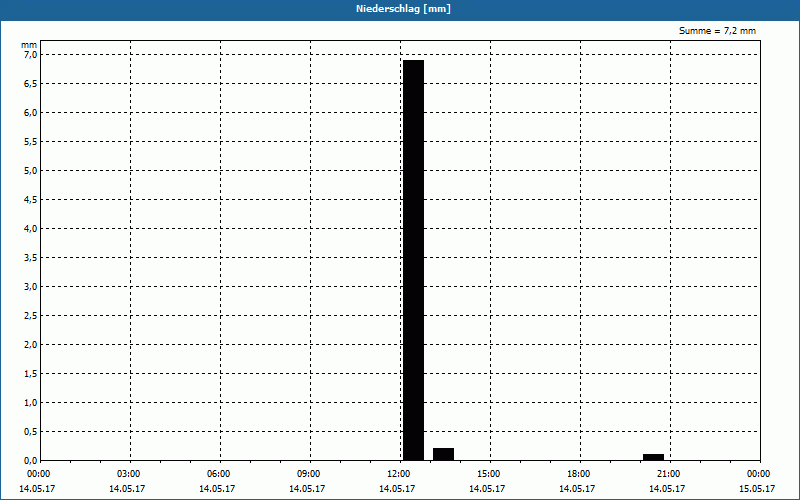This screenshot has height=500, width=800.
Task: Click the small bar before 21:00
Action: [x=653, y=457]
